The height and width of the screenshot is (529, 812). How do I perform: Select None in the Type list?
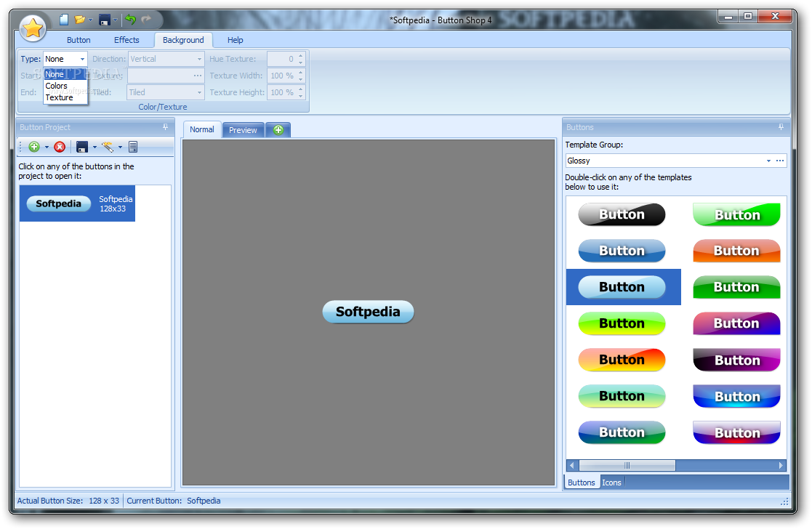coord(65,75)
